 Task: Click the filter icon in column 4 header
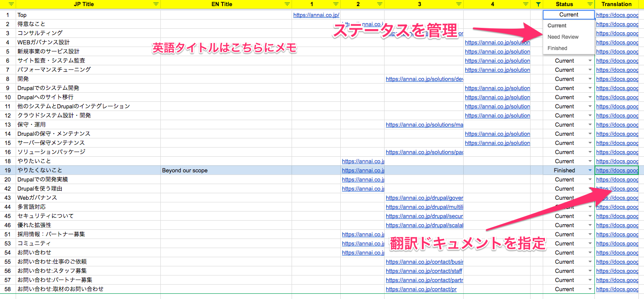coord(526,4)
